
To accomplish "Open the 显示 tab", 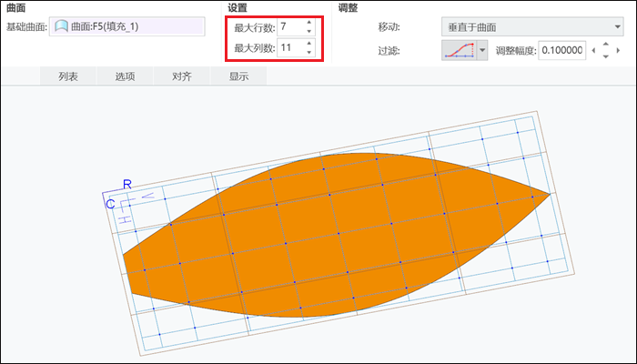I will [x=238, y=76].
